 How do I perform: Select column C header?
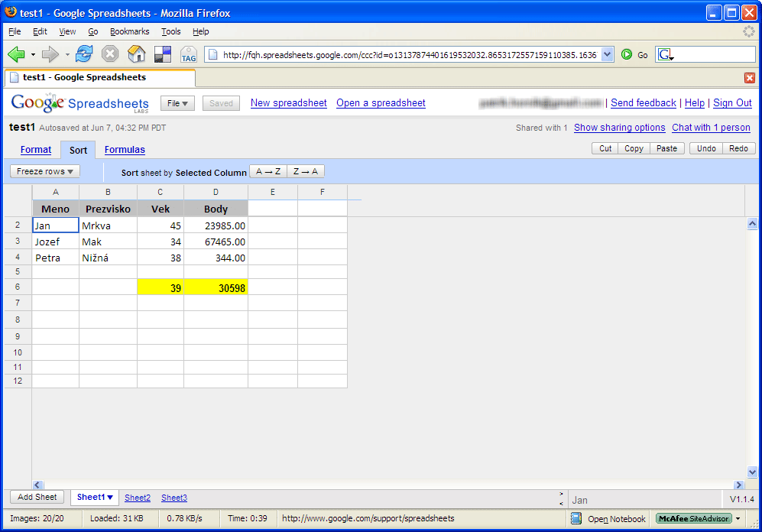tap(161, 193)
